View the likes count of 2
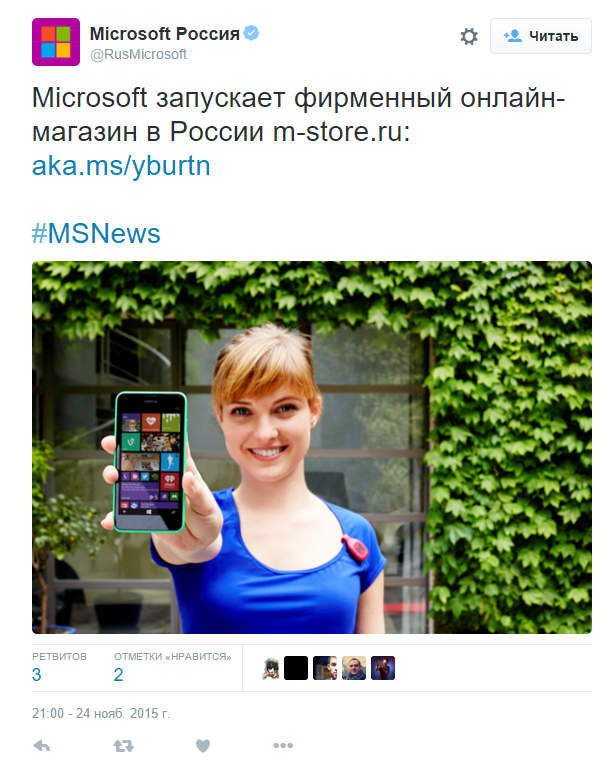 [118, 675]
